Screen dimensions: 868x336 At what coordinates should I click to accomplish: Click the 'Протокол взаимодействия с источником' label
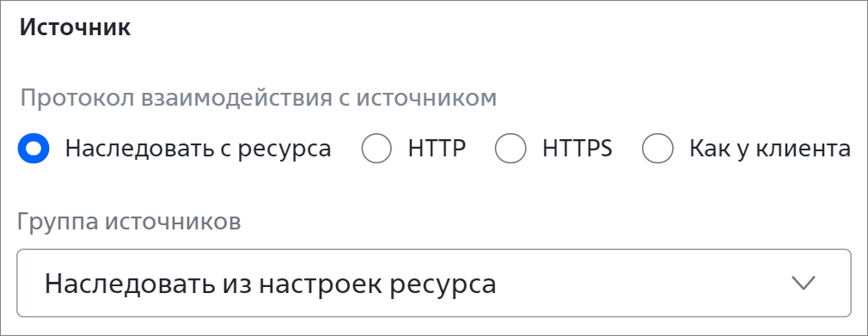tap(259, 99)
